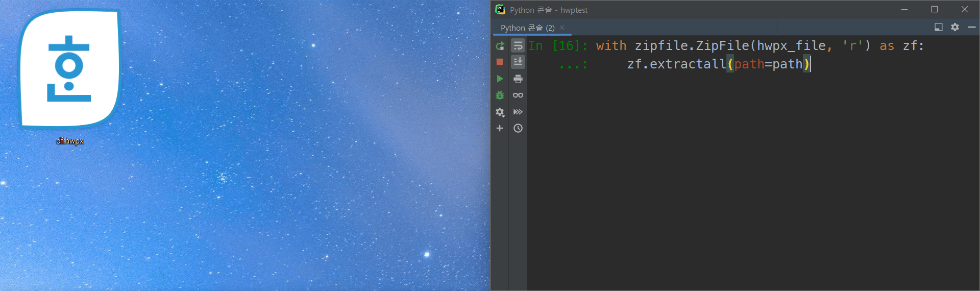Screen dimensions: 980x291
Task: Stop the running console process
Action: click(500, 62)
